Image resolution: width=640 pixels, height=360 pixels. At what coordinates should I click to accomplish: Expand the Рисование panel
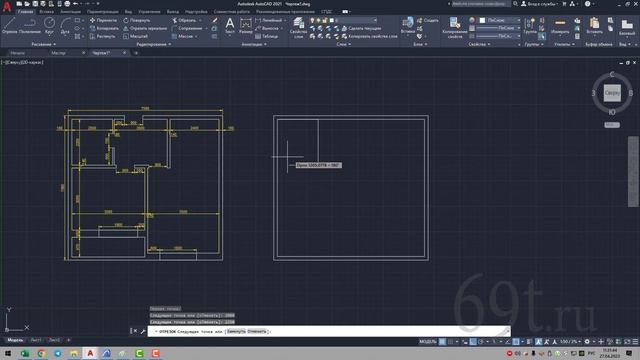[44, 44]
